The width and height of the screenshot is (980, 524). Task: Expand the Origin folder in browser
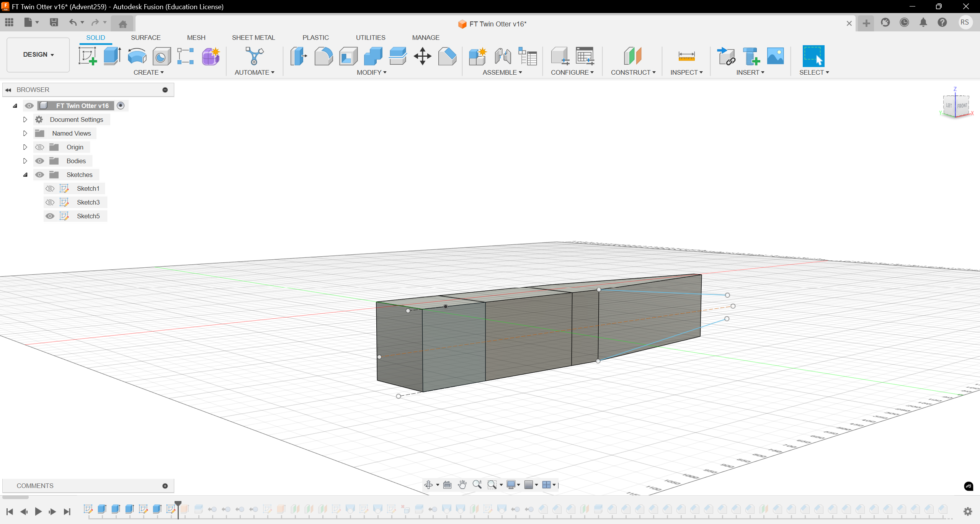click(x=25, y=147)
